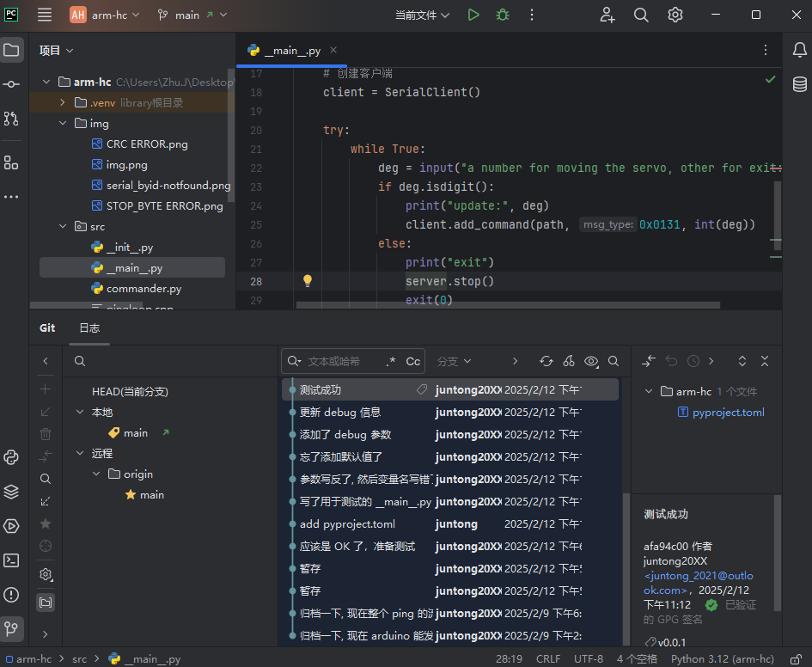Click the lightbulb quick-fix on line 28
The image size is (812, 667).
point(308,281)
